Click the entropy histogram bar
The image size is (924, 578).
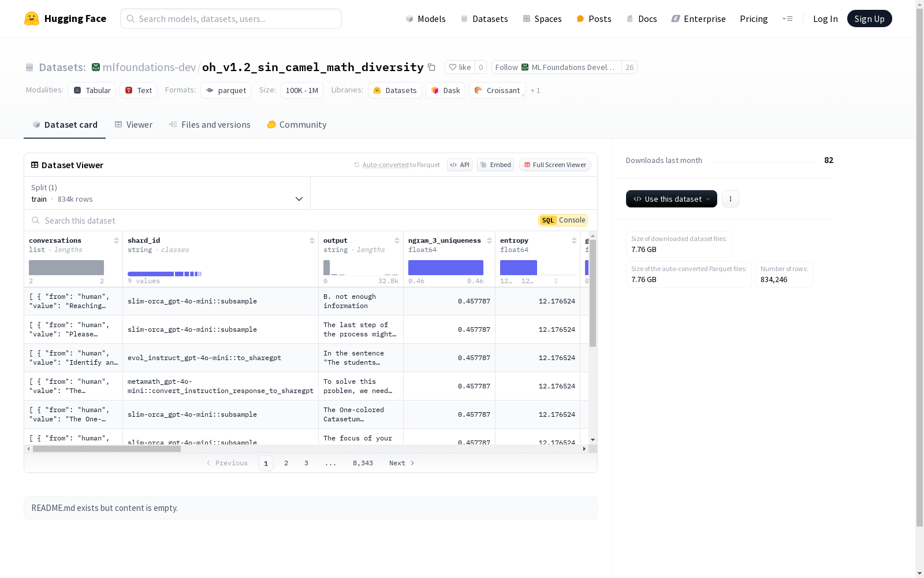click(x=519, y=268)
